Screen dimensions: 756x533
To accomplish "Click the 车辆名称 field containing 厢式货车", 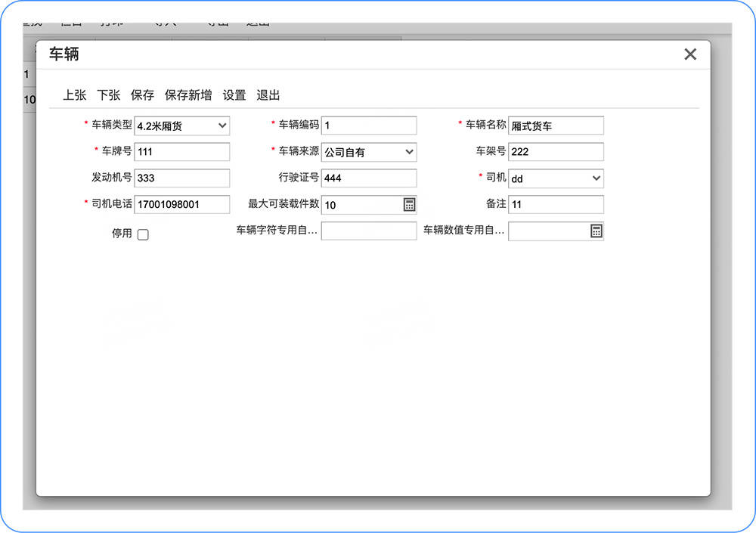I will coord(556,126).
